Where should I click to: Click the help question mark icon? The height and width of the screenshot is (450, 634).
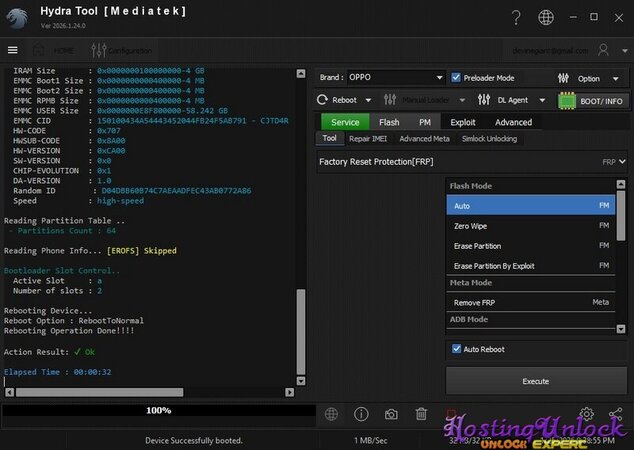coord(515,18)
